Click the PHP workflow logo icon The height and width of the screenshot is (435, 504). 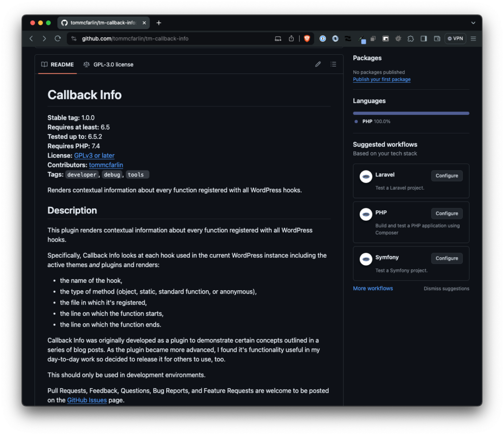pos(366,214)
